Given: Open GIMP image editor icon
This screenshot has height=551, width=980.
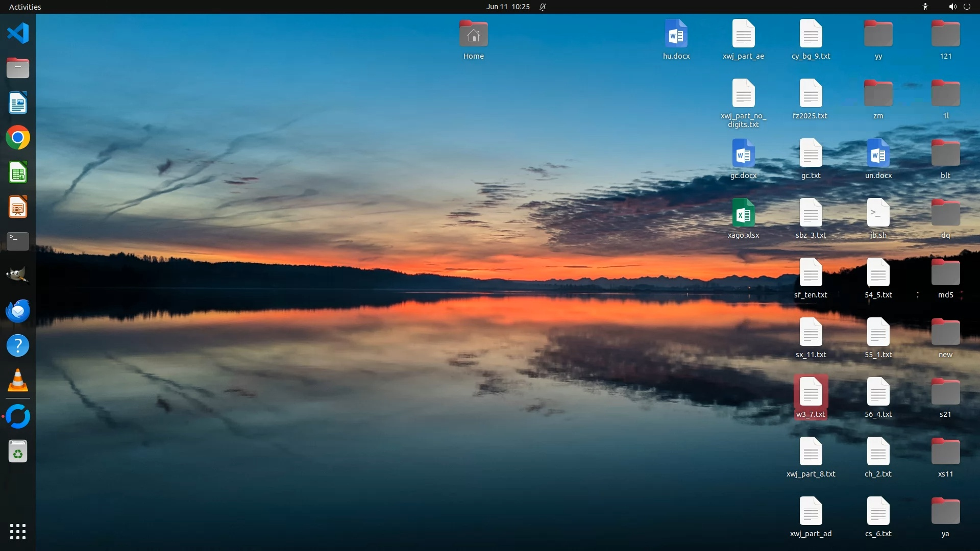Looking at the screenshot, I should pos(18,275).
